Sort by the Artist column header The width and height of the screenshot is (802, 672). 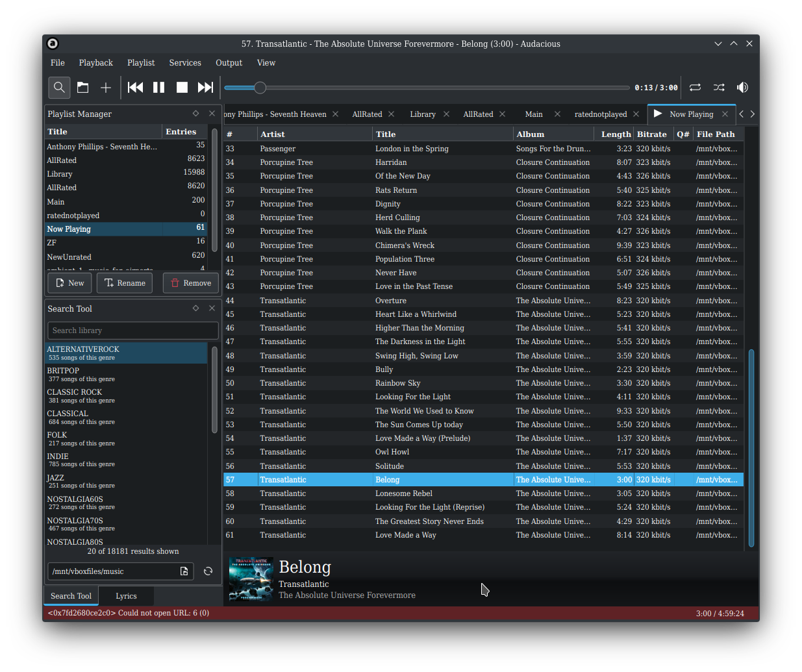[x=315, y=134]
